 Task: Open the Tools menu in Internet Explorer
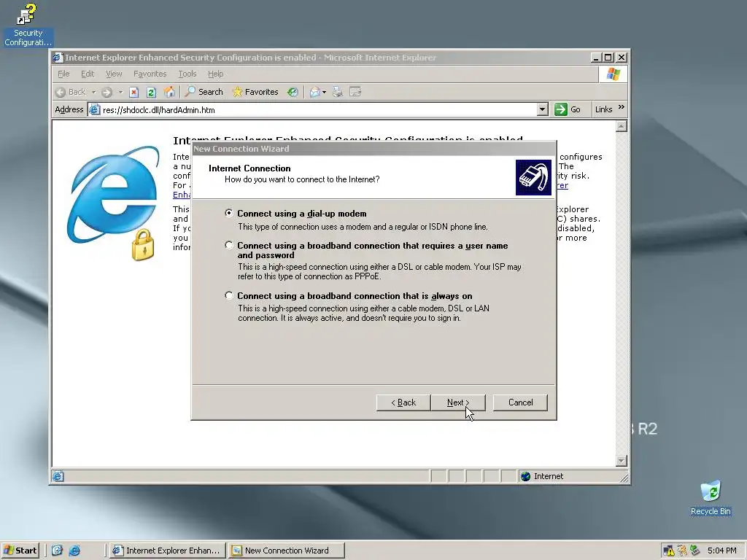click(x=187, y=74)
